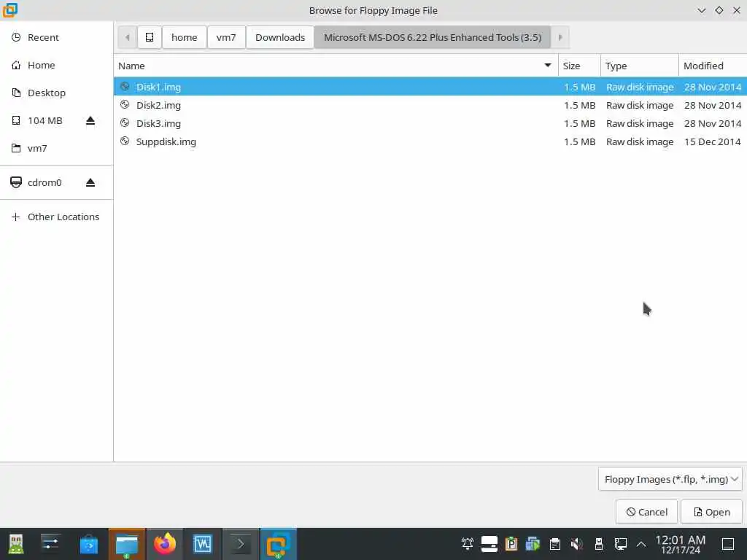Toggle sort direction arrow in Name header
This screenshot has height=560, width=747.
click(548, 65)
